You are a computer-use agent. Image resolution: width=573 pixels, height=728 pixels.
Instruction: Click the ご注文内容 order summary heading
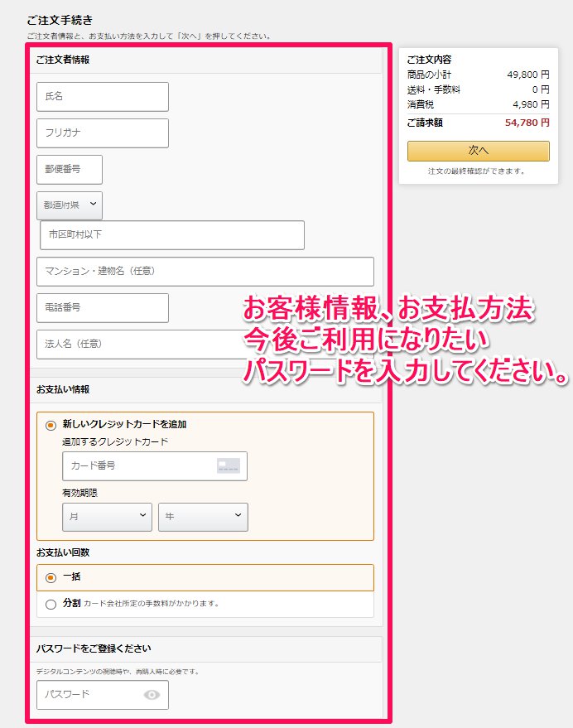click(429, 60)
